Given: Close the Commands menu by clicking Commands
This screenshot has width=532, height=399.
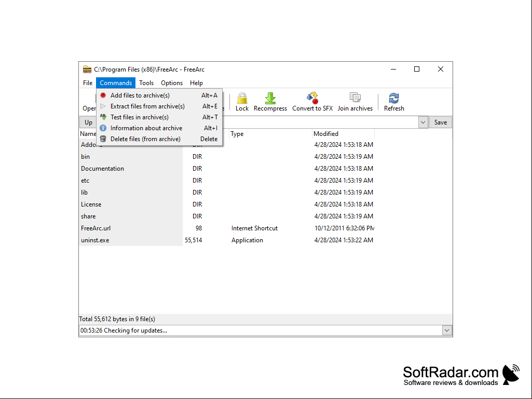Looking at the screenshot, I should coord(116,83).
